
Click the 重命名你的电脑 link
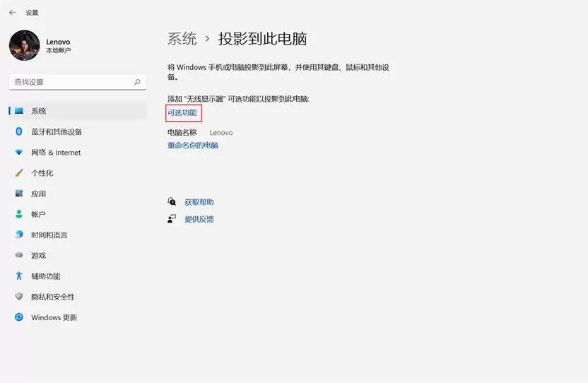point(193,145)
